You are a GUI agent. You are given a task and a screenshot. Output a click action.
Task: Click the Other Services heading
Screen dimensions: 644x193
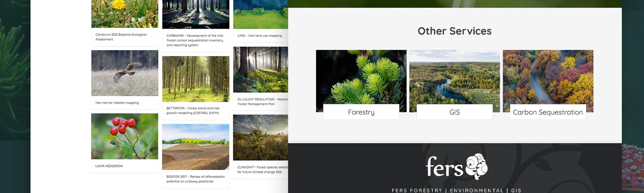tap(454, 31)
